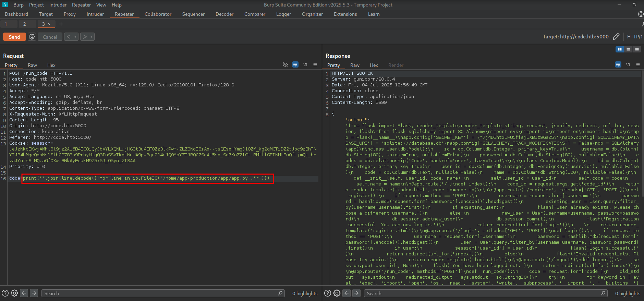Toggle newline character display in response

click(x=628, y=65)
